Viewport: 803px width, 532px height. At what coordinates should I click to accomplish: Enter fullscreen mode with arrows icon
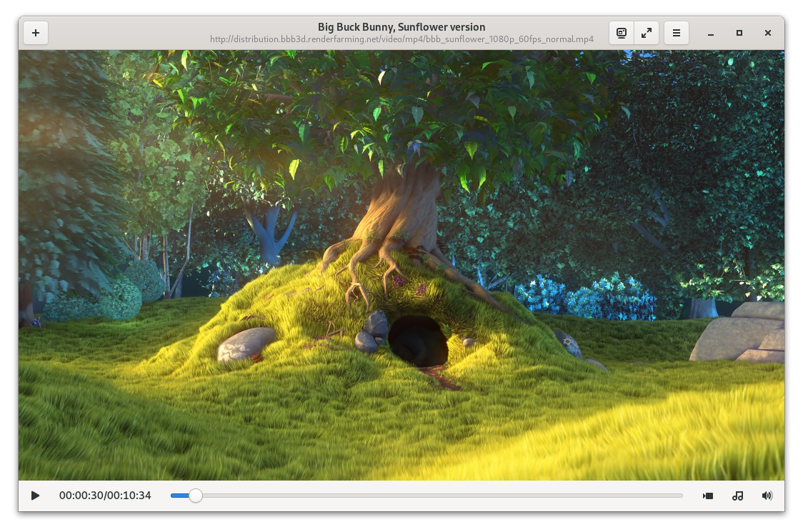(647, 33)
